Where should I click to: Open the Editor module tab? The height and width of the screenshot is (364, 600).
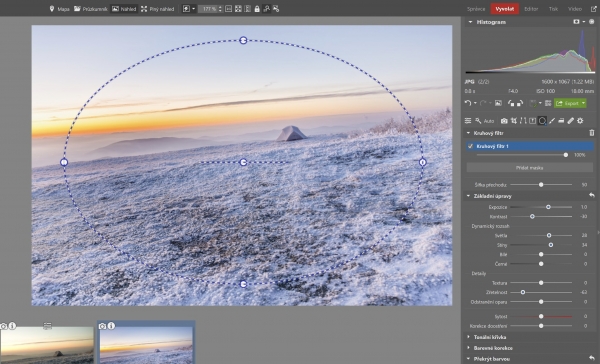tap(531, 9)
